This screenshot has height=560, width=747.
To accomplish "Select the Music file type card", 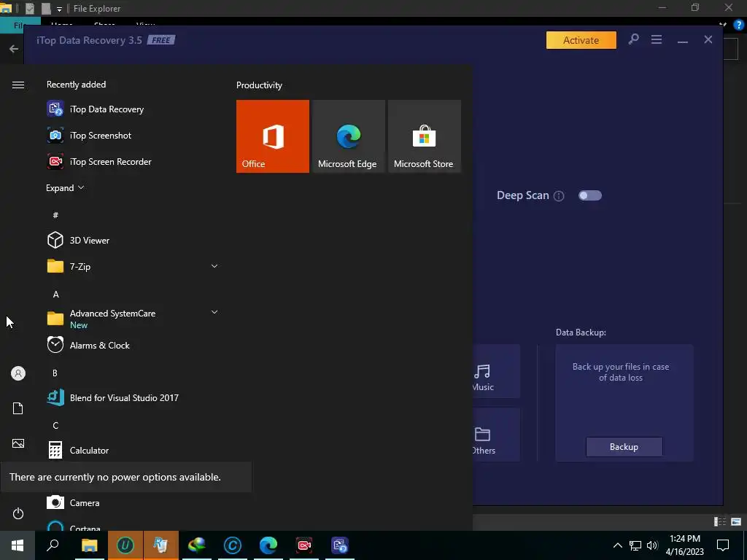I will (496, 371).
